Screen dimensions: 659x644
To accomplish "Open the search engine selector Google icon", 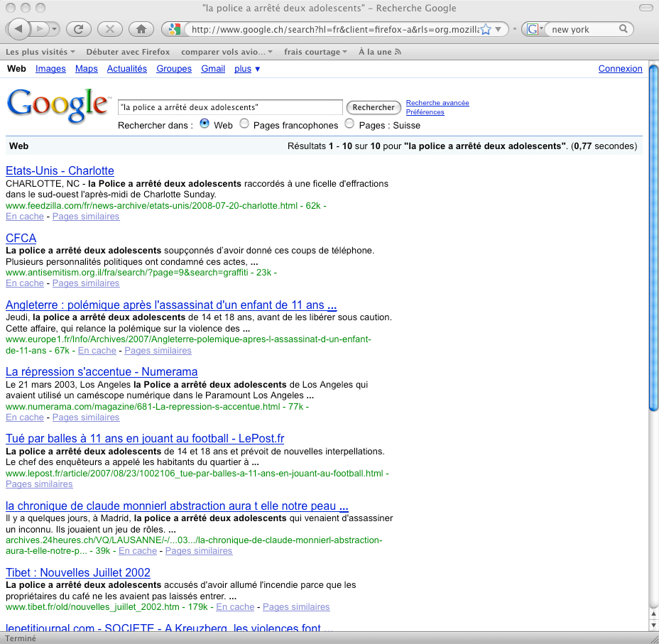I will (x=534, y=29).
